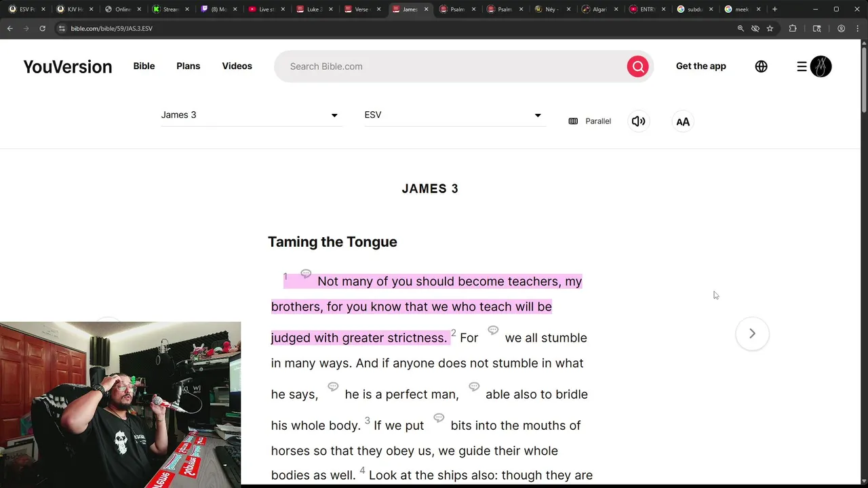Open the note bubble beside verse 1
This screenshot has width=868, height=488.
coord(306,274)
